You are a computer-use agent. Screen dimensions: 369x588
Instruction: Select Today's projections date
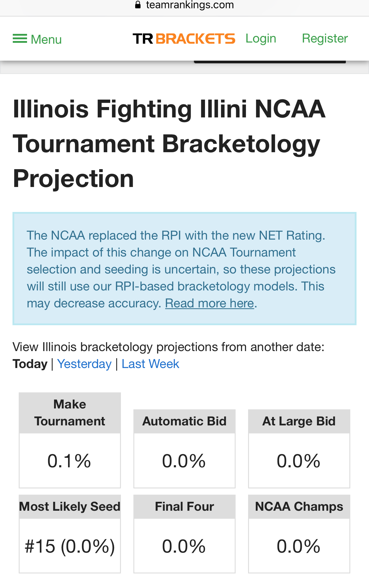pyautogui.click(x=30, y=364)
